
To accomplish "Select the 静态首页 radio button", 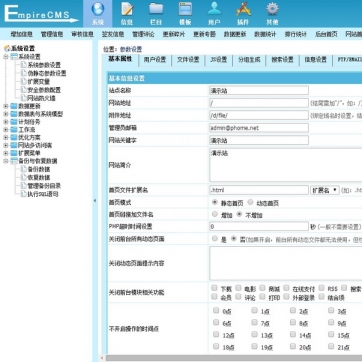I will (215, 202).
